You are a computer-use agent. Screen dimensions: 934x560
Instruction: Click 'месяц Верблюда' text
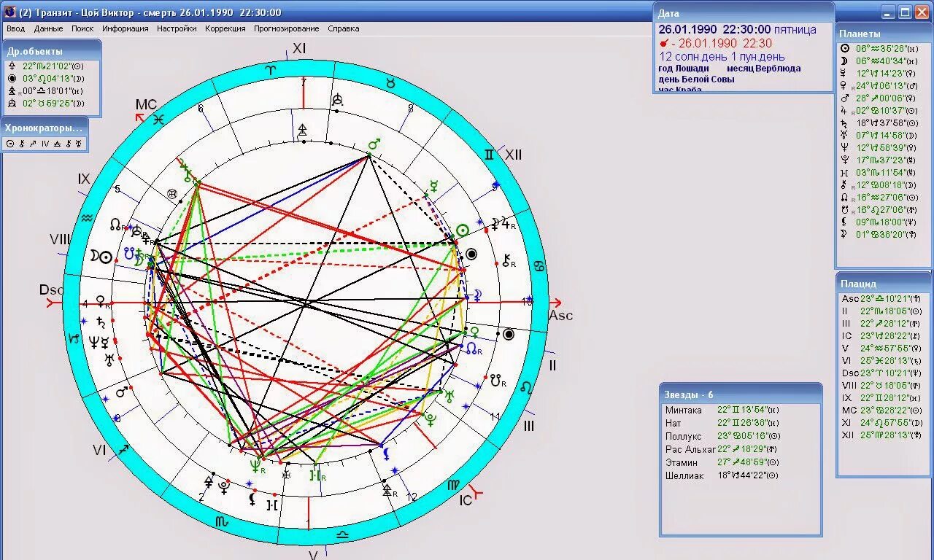click(x=763, y=69)
